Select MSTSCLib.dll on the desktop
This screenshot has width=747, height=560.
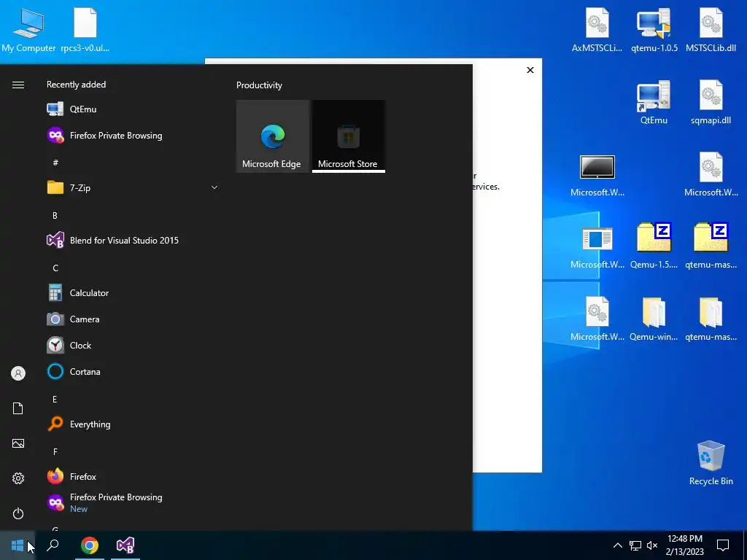point(711,29)
